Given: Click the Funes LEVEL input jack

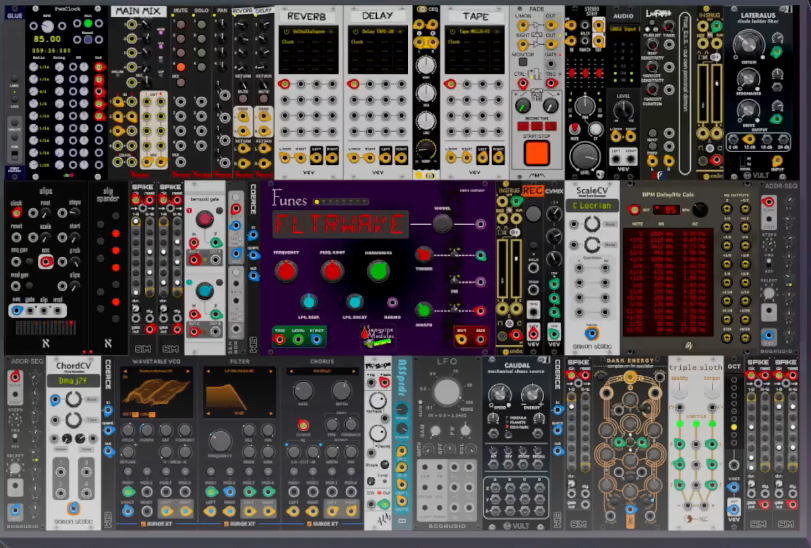Looking at the screenshot, I should [x=298, y=340].
